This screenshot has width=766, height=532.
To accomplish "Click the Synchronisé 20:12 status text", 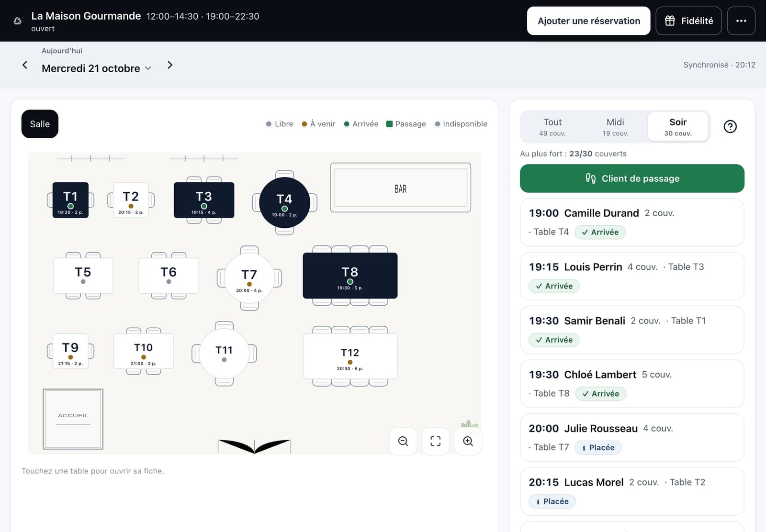I will point(719,65).
